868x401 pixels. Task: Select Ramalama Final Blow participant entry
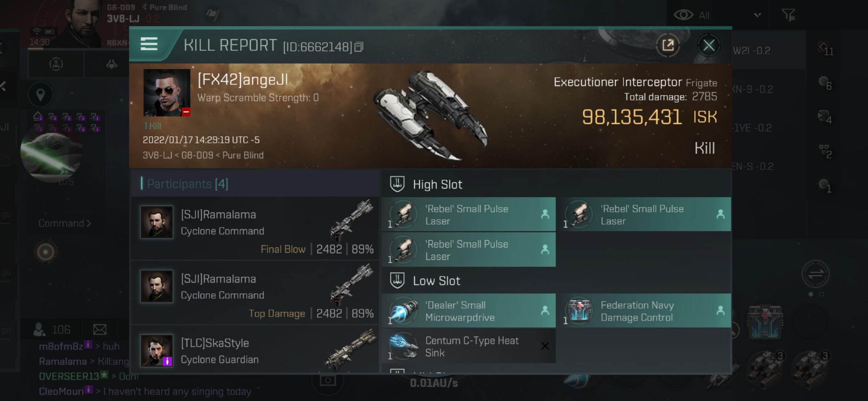pos(255,228)
